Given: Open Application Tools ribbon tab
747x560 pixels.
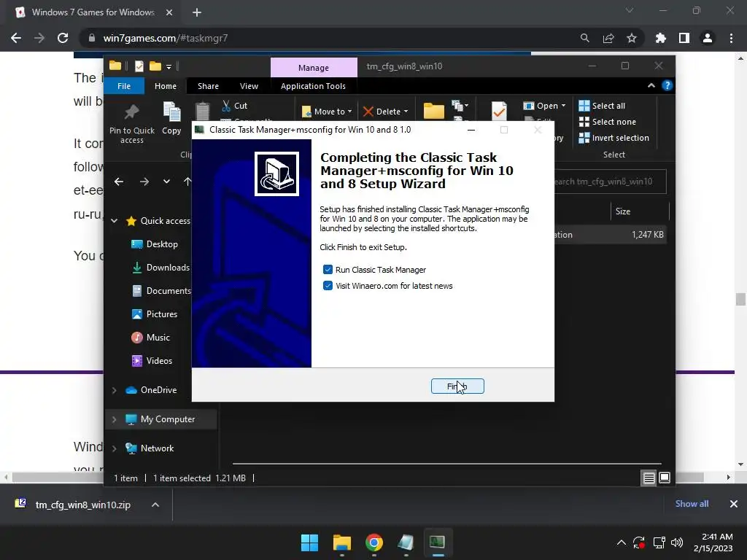Looking at the screenshot, I should pos(313,86).
